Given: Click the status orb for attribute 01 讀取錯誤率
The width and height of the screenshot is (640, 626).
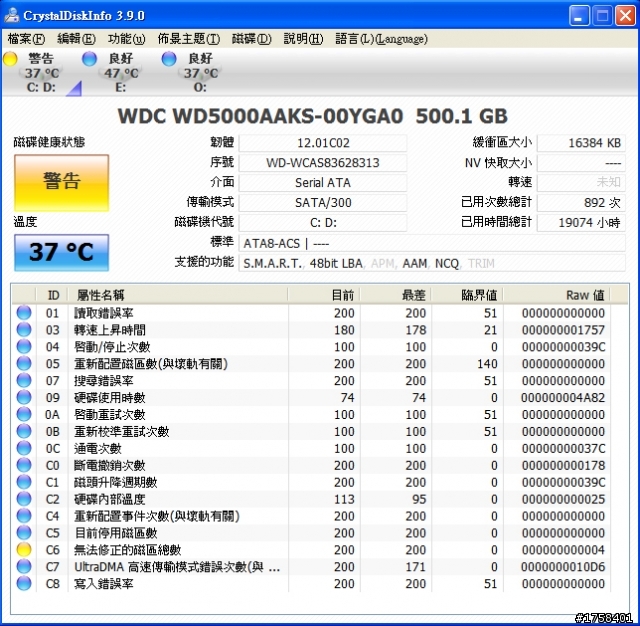Looking at the screenshot, I should coord(24,313).
